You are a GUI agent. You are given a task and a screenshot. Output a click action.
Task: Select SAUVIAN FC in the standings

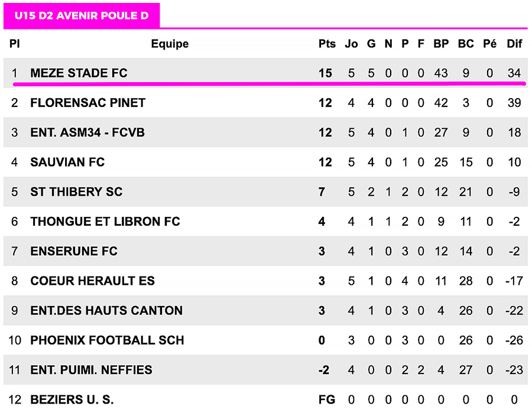pyautogui.click(x=67, y=162)
